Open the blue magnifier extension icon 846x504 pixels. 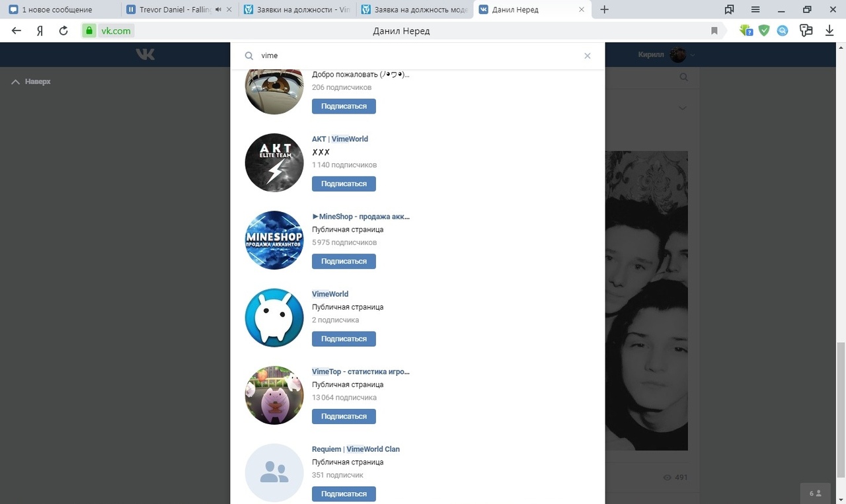point(783,30)
